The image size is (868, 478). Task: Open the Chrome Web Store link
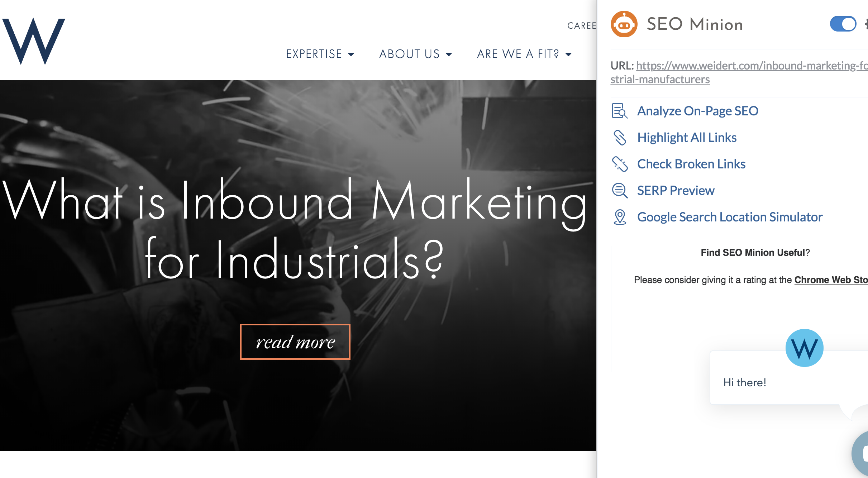point(831,280)
